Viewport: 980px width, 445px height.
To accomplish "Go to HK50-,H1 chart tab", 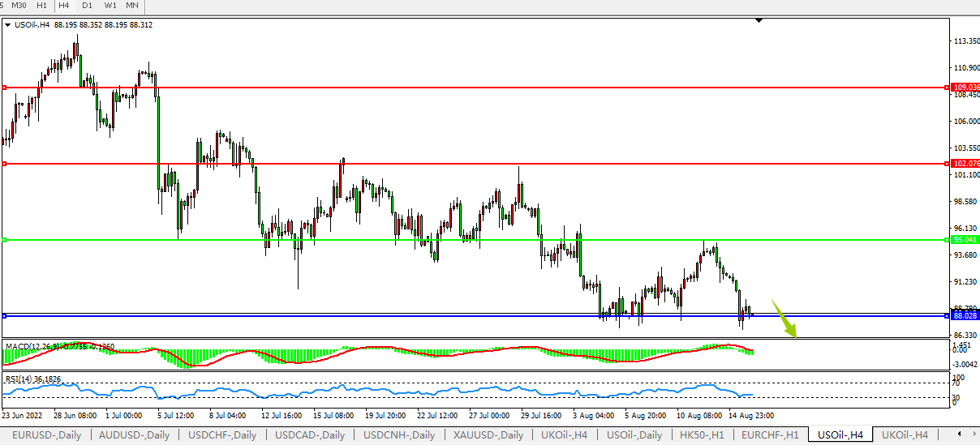I will click(703, 435).
